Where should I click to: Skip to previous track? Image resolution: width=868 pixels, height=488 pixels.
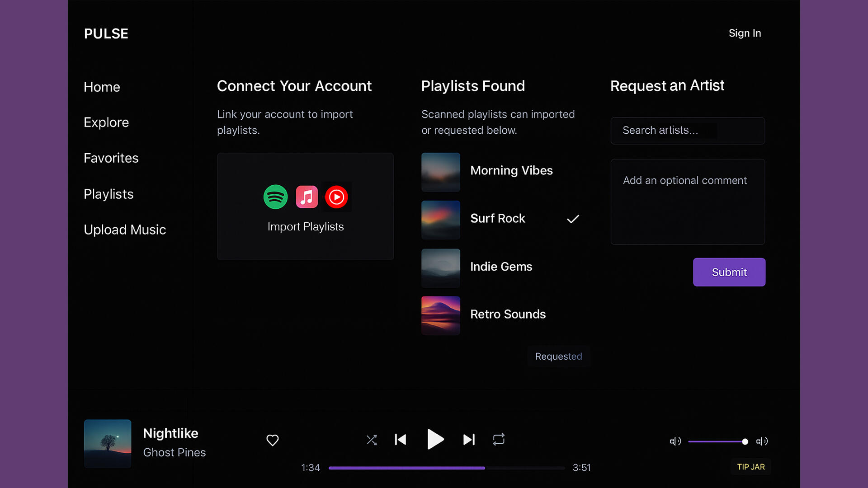pos(401,440)
